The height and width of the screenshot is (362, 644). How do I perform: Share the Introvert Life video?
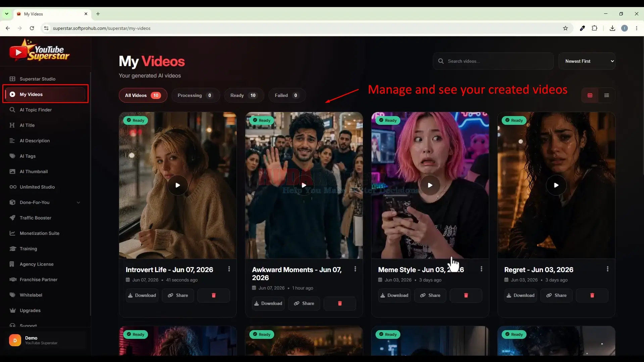pyautogui.click(x=178, y=295)
